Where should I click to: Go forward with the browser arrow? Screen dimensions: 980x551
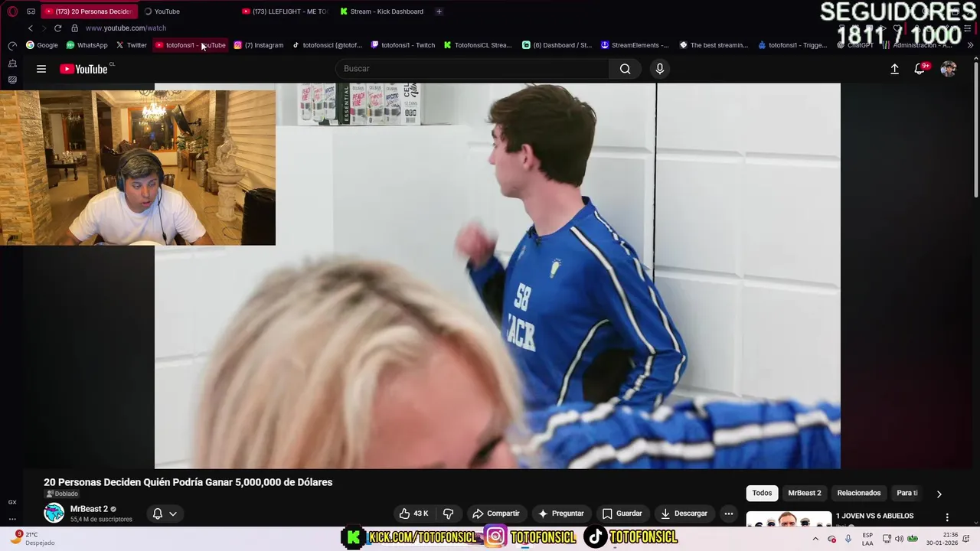[44, 28]
